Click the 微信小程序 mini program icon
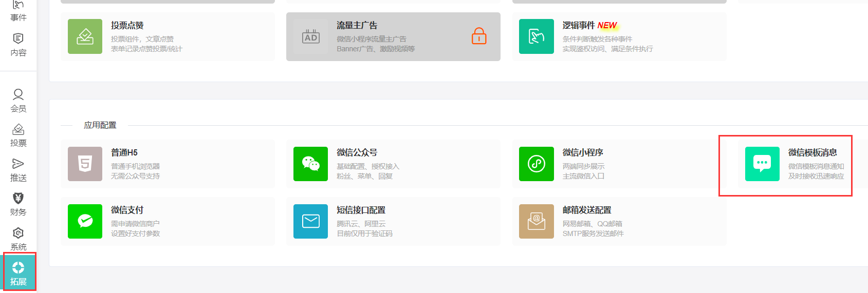 coord(537,164)
